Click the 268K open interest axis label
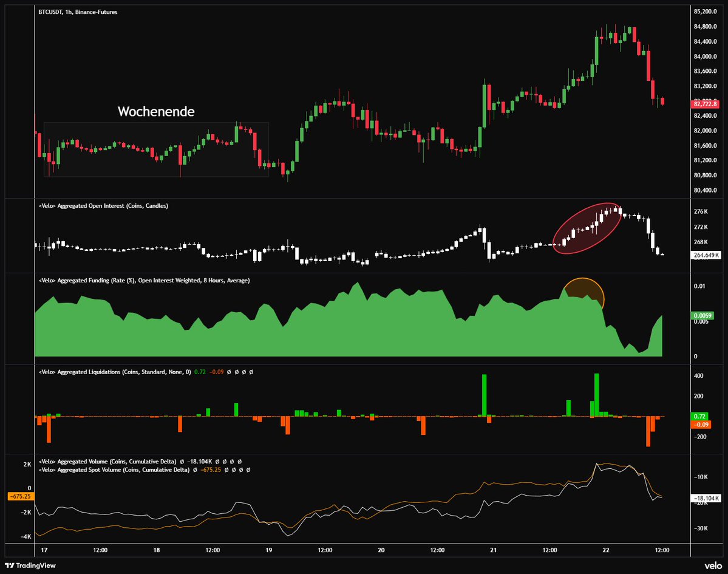This screenshot has height=574, width=728. [x=701, y=242]
